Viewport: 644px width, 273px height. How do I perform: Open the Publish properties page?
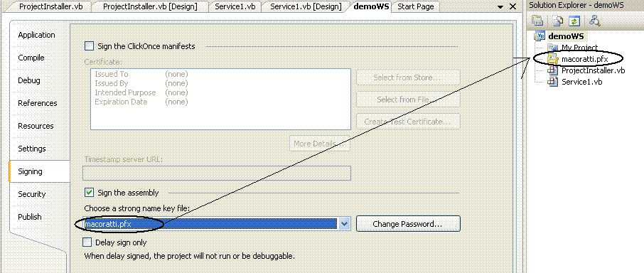pos(30,217)
